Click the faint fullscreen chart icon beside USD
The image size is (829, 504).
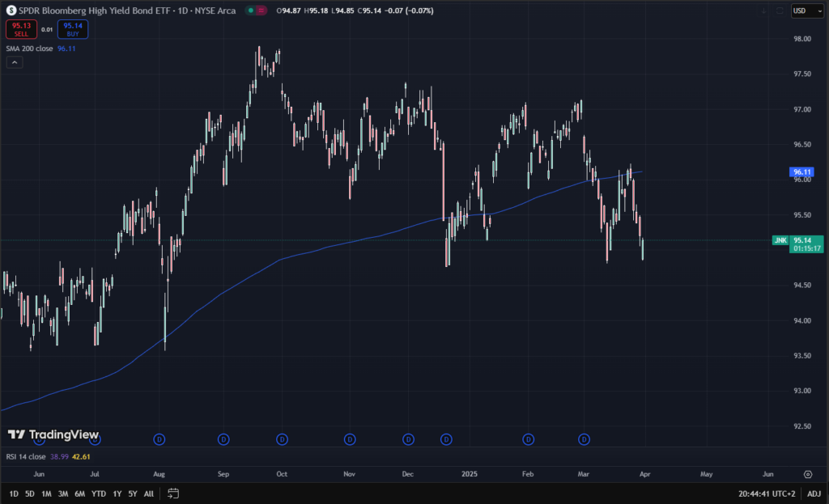coord(780,11)
